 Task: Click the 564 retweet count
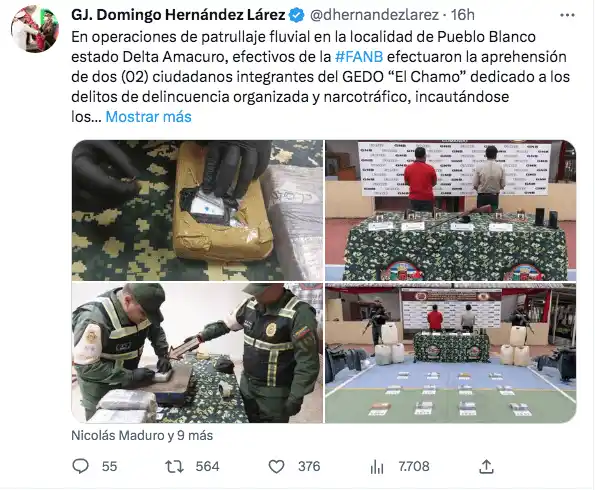(208, 466)
